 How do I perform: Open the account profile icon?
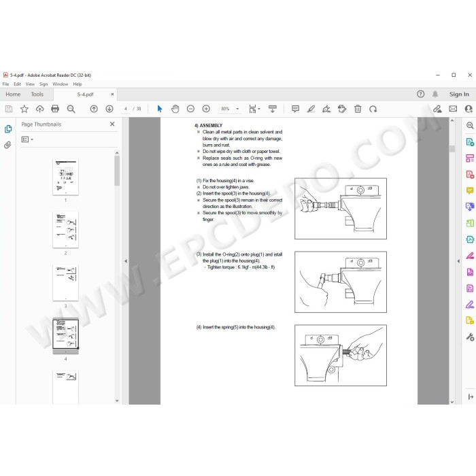pos(469,109)
